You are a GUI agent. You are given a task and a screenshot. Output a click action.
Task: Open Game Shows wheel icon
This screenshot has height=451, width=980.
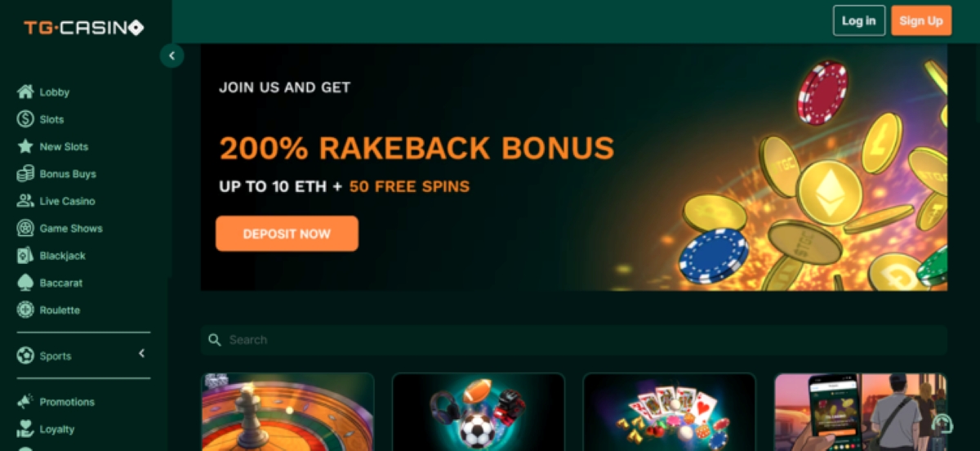pos(25,228)
